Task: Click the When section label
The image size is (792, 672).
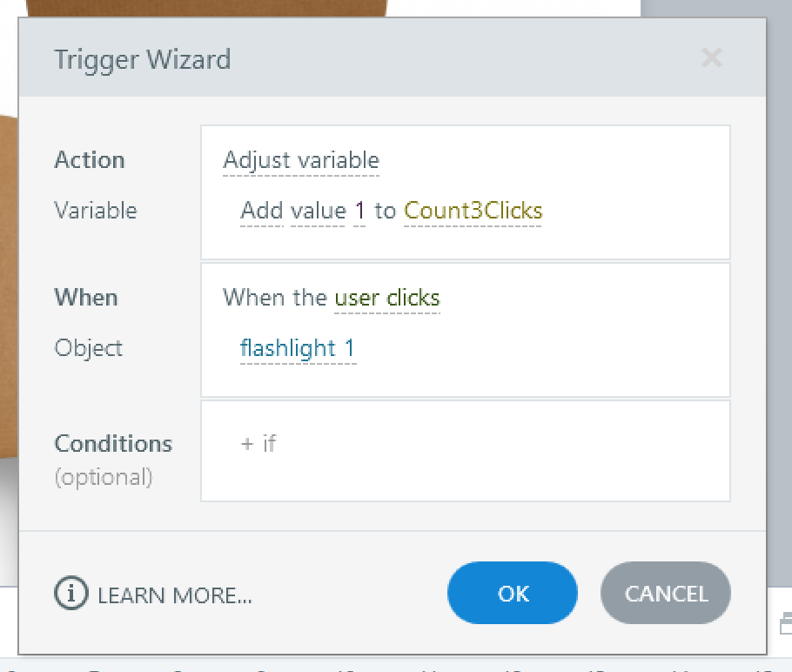Action: click(86, 297)
